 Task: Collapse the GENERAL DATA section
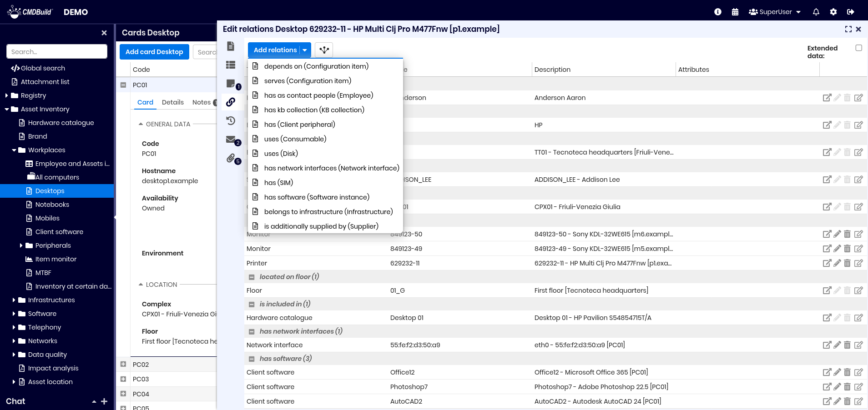(x=141, y=124)
